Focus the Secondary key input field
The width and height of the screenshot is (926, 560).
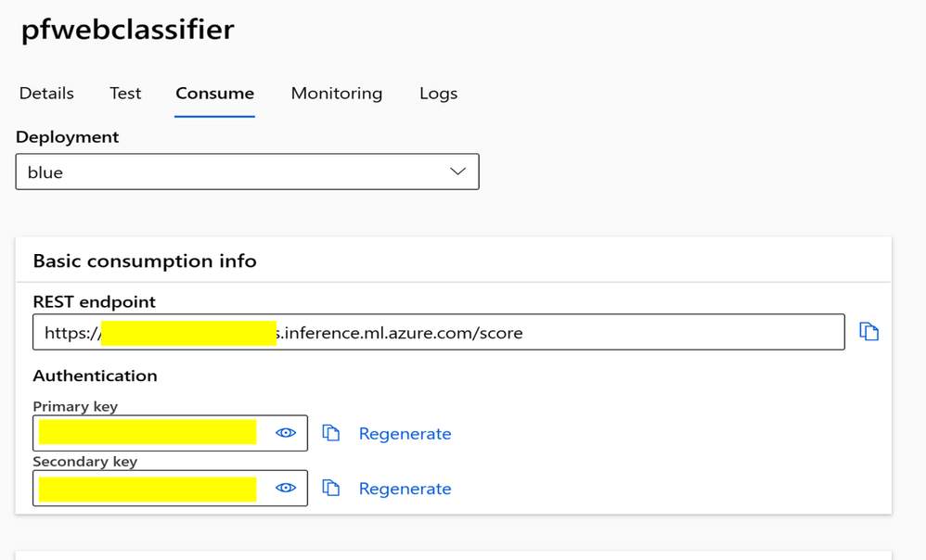[x=148, y=488]
